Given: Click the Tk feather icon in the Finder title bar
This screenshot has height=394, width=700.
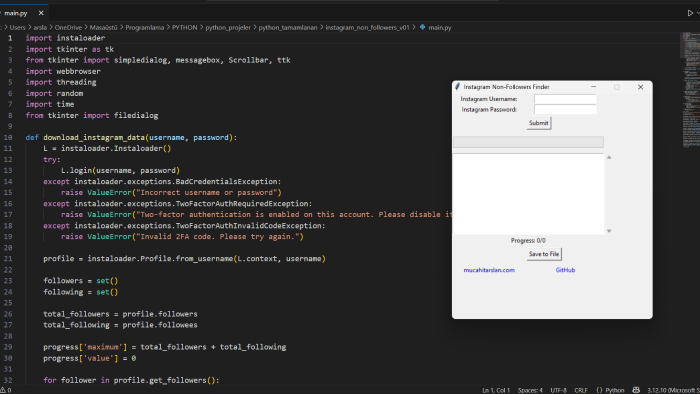Looking at the screenshot, I should pyautogui.click(x=458, y=87).
